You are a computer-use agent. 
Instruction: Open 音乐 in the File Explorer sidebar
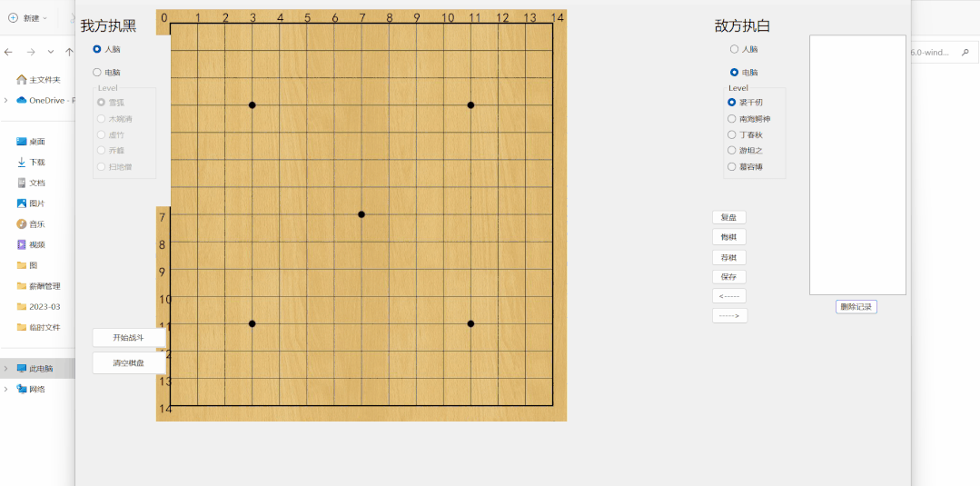(31, 223)
